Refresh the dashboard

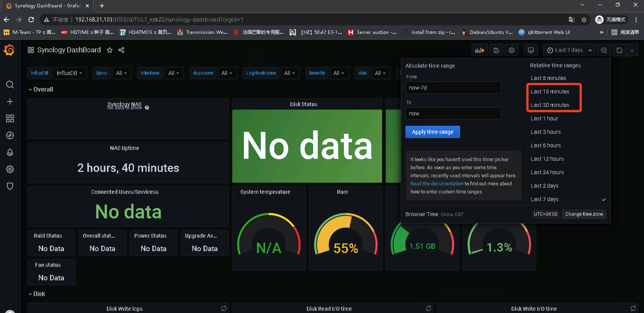[619, 50]
